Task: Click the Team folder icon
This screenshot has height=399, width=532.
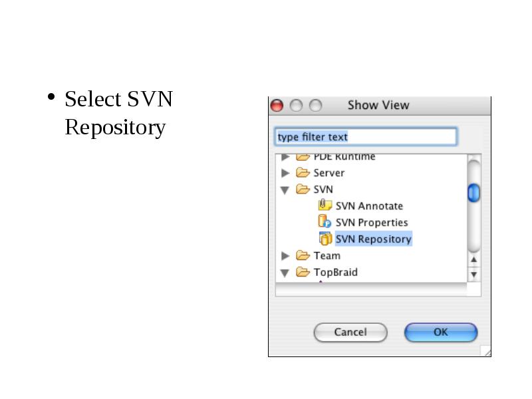Action: 303,255
